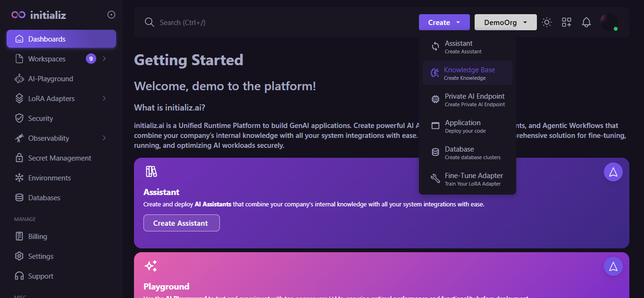Screen dimensions: 644x298
Task: Click the Playground card sparkles icon
Action: click(x=151, y=266)
